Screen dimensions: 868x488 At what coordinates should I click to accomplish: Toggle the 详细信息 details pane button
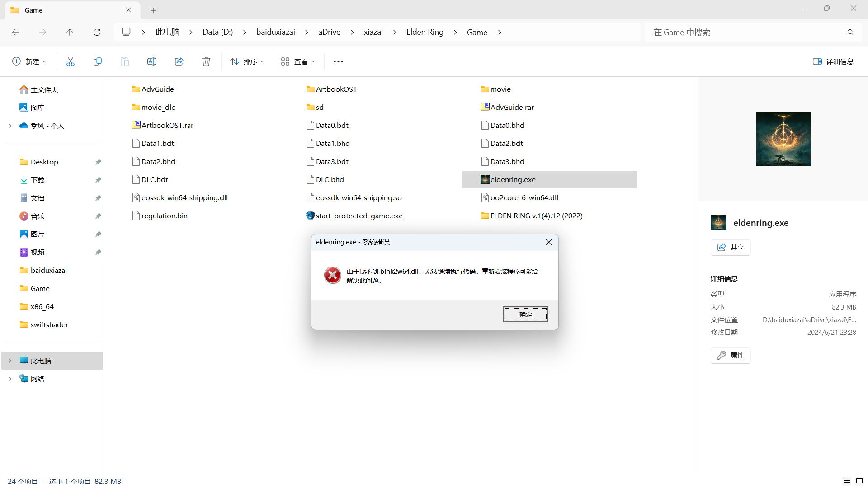[833, 61]
